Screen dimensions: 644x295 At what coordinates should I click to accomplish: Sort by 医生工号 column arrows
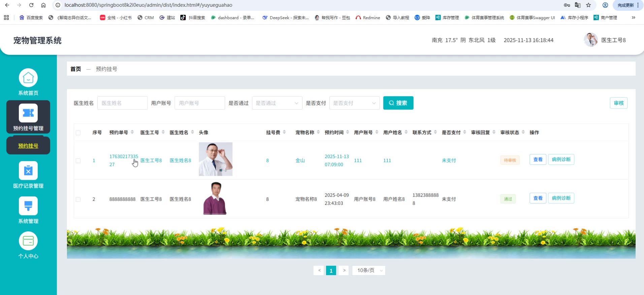[163, 132]
